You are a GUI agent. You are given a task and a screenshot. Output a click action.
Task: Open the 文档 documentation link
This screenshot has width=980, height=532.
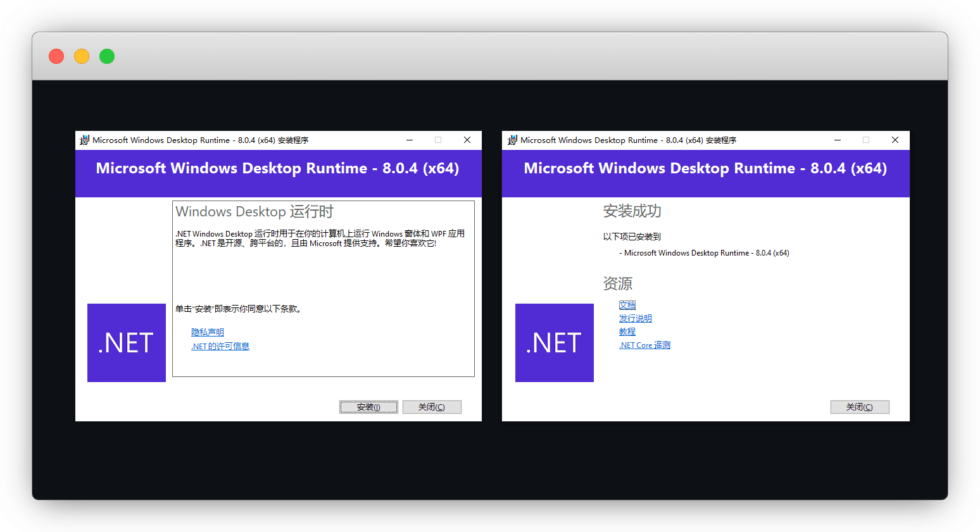tap(627, 305)
